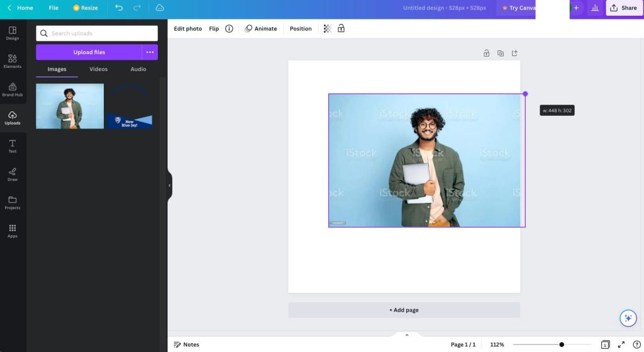The height and width of the screenshot is (352, 644).
Task: Click the Untitled design title
Action: coord(445,8)
